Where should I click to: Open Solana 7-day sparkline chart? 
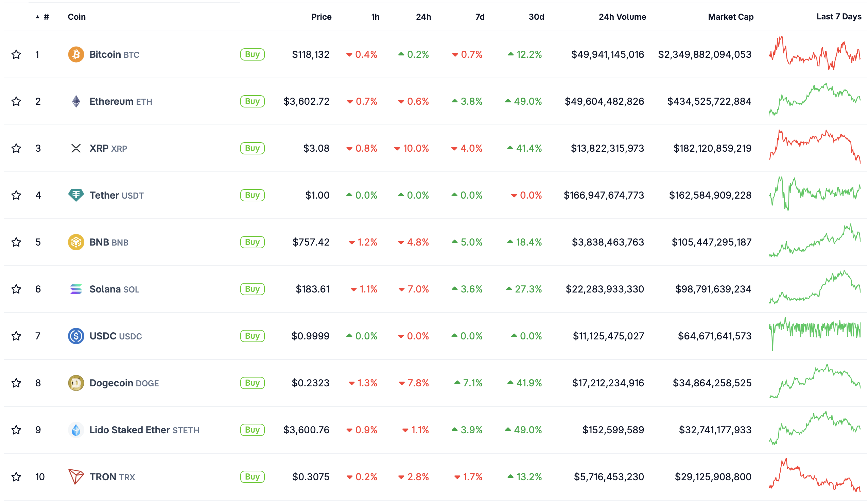(x=815, y=287)
